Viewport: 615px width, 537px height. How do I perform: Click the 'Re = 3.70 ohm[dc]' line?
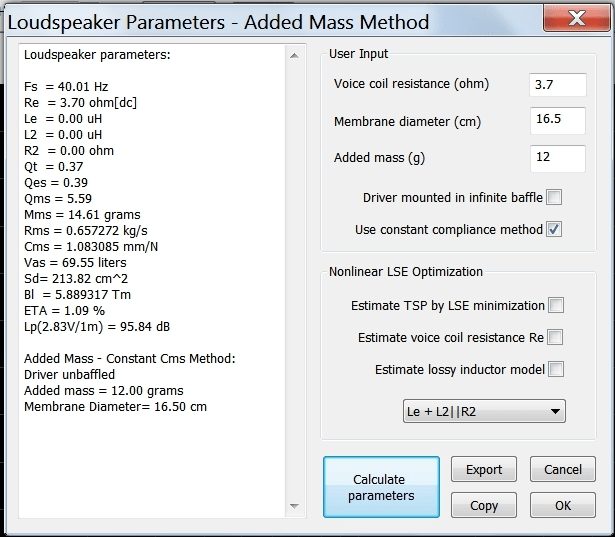pos(80,102)
